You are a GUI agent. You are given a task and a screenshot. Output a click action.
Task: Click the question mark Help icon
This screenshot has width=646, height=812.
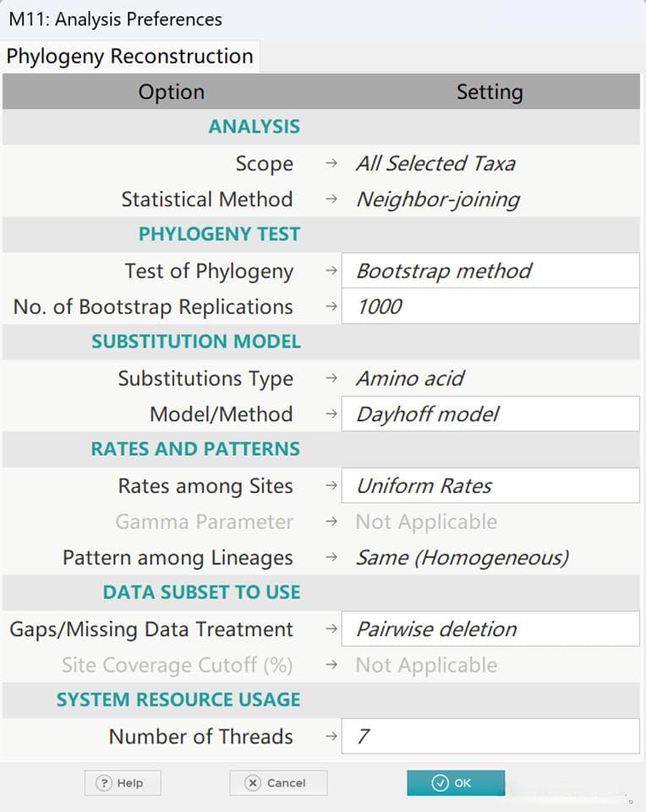pos(104,782)
